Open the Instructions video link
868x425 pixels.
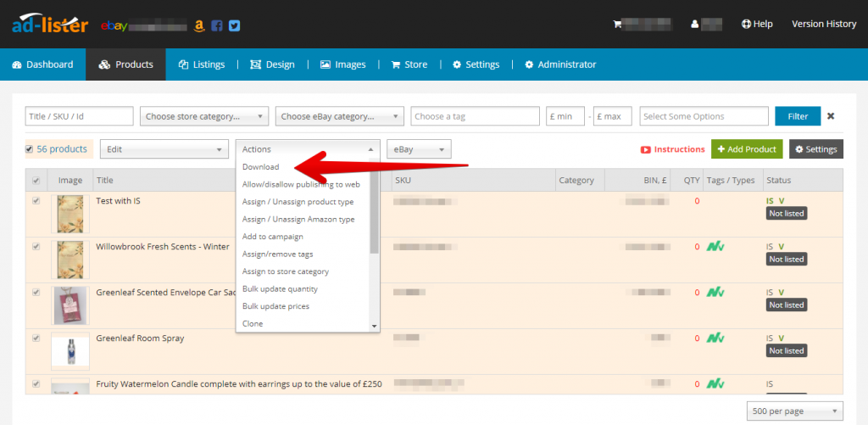pos(672,149)
